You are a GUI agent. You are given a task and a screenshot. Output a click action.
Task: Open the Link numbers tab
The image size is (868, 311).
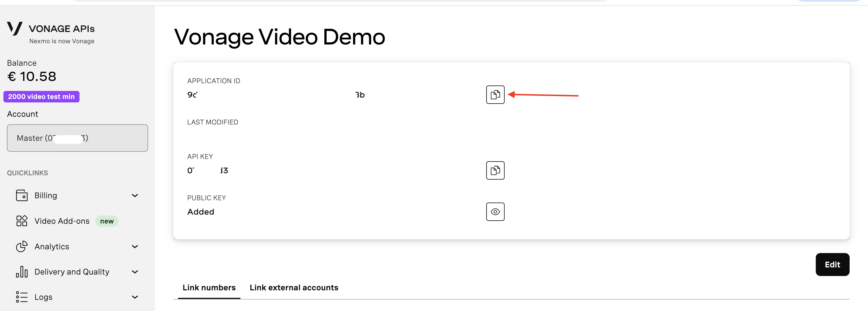209,288
